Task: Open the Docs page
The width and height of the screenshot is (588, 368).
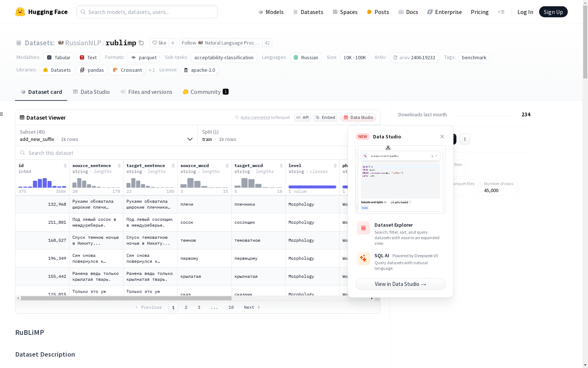Action: click(x=408, y=12)
